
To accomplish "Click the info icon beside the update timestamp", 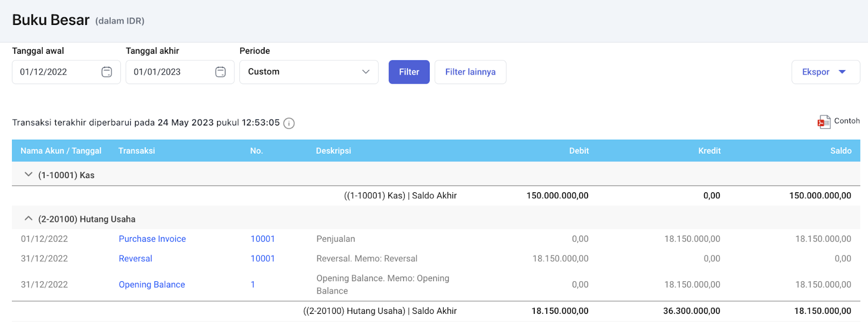I will 289,123.
